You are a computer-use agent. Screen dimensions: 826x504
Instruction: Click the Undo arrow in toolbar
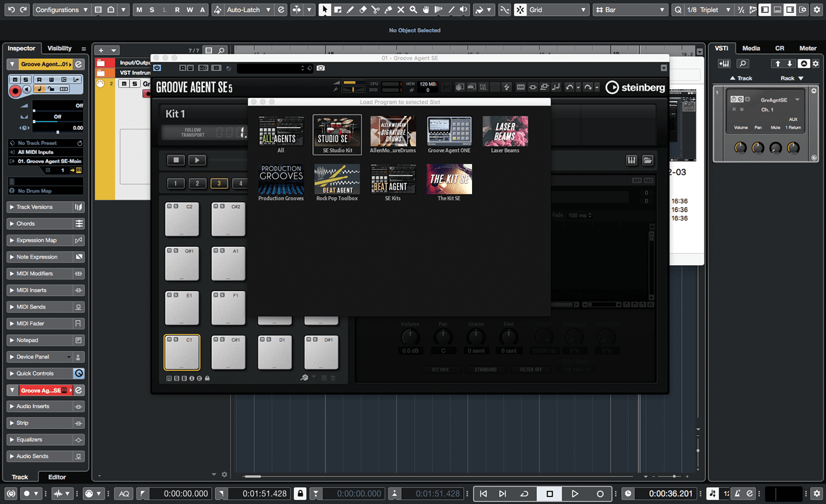click(10, 10)
